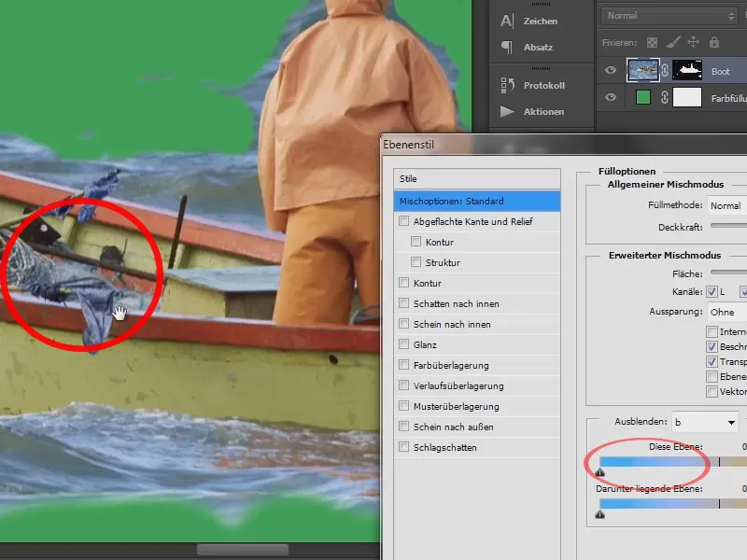The width and height of the screenshot is (747, 560).
Task: Click Diese Ebene gradient bar
Action: [x=672, y=461]
